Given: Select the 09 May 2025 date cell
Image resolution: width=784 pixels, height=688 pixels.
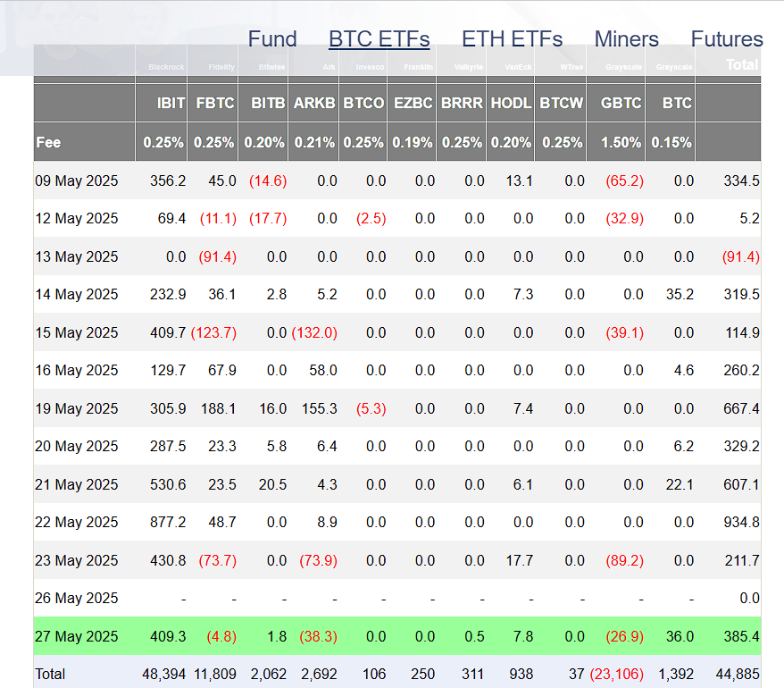Looking at the screenshot, I should (77, 180).
